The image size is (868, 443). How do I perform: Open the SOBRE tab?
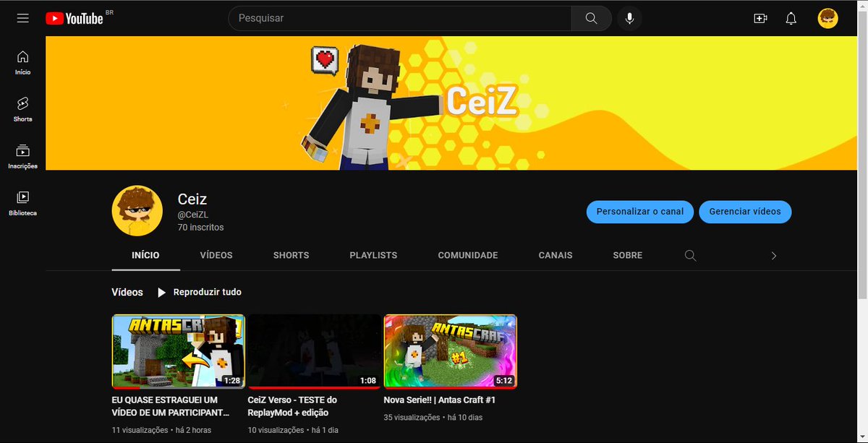[x=627, y=255]
